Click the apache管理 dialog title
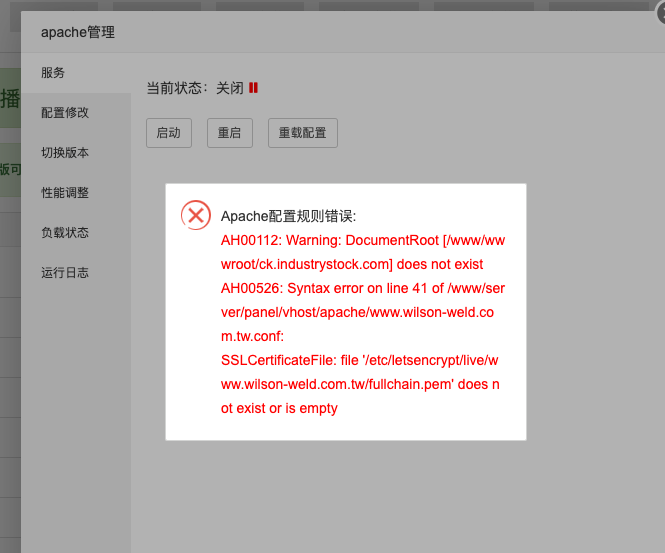 [x=78, y=32]
